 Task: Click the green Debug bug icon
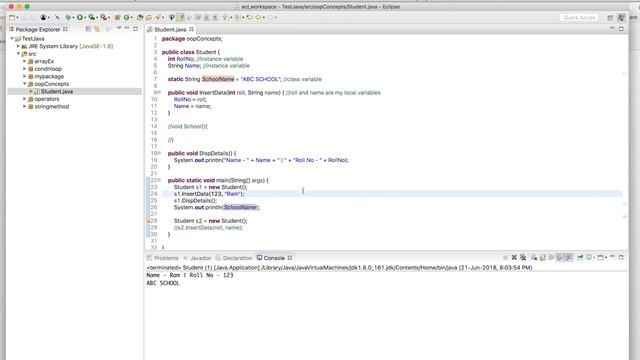click(68, 18)
